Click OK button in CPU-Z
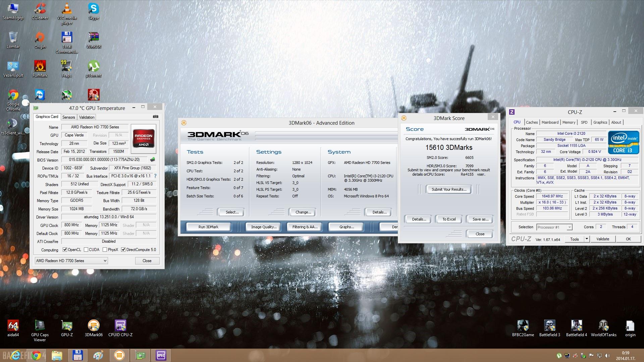Viewport: 644px width, 362px height. click(x=628, y=239)
